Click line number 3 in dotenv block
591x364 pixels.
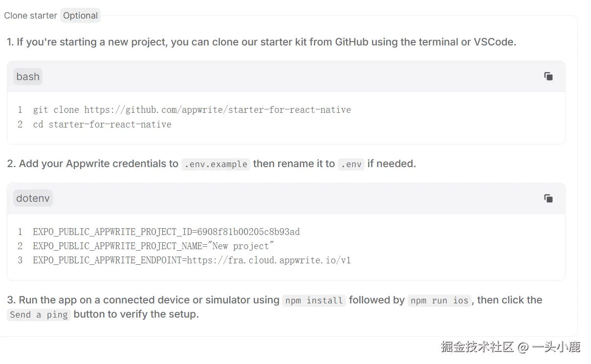tap(20, 260)
